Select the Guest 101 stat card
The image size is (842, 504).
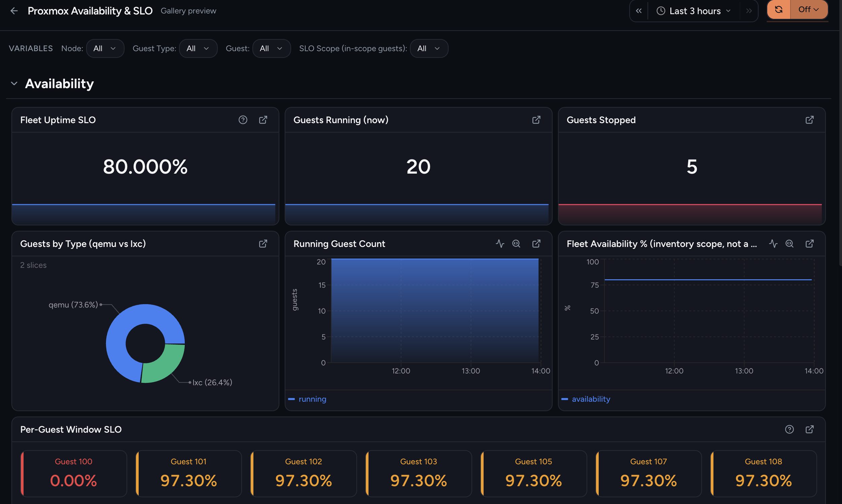189,474
